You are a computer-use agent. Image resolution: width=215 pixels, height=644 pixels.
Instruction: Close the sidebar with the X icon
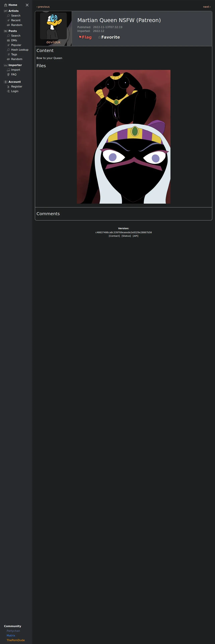(27, 5)
